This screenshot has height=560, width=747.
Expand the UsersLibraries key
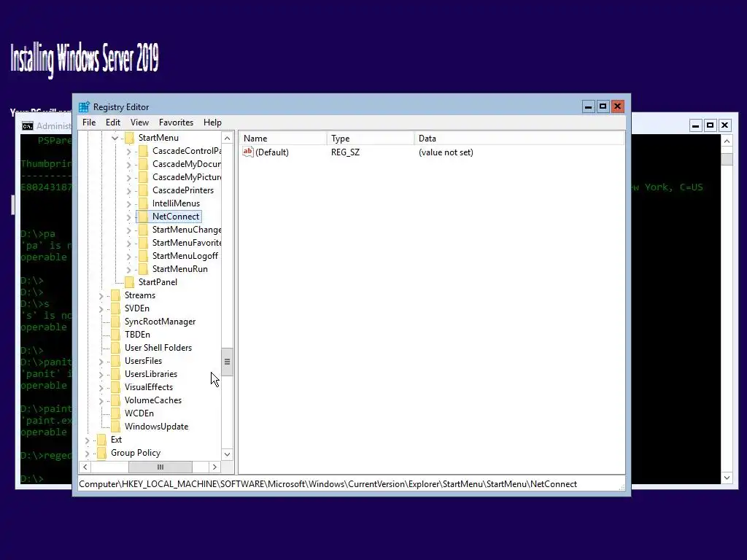click(x=101, y=375)
